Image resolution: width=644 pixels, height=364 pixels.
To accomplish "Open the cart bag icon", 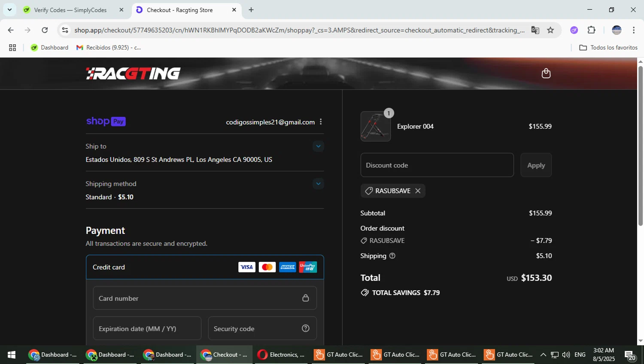I will tap(546, 73).
